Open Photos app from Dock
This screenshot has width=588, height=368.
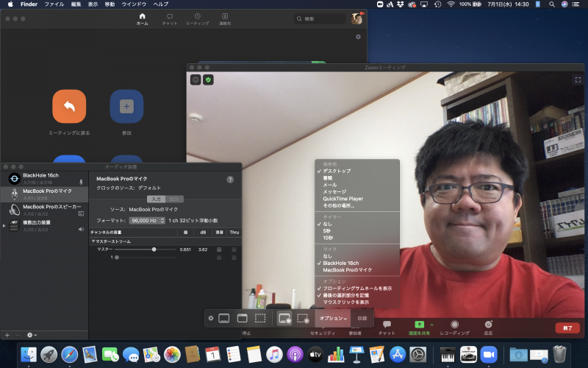(172, 355)
